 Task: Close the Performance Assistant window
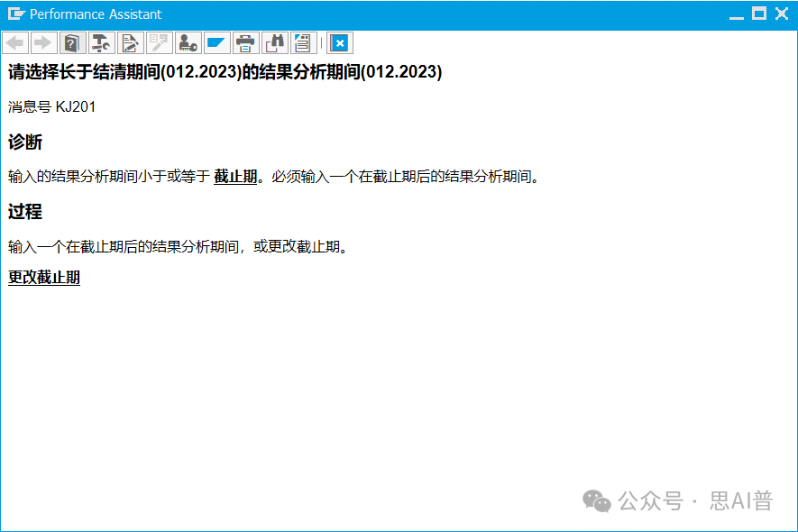pyautogui.click(x=782, y=14)
